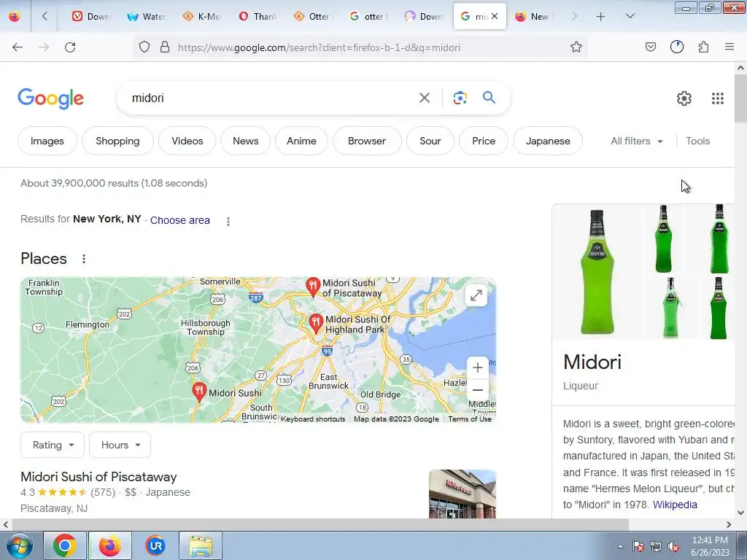Open the Windows Start menu
This screenshot has height=560, width=747.
coord(19,545)
